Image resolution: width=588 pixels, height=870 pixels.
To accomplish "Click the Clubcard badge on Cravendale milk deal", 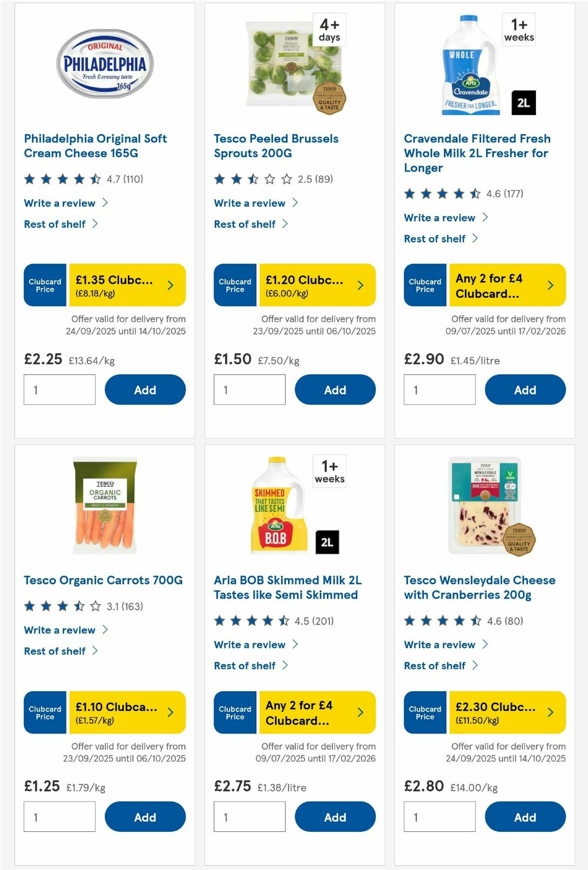I will 424,285.
